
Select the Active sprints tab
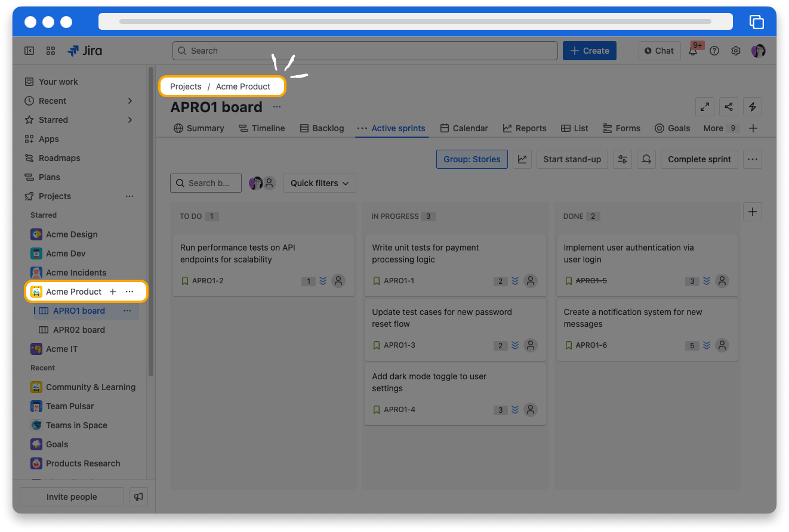(392, 128)
